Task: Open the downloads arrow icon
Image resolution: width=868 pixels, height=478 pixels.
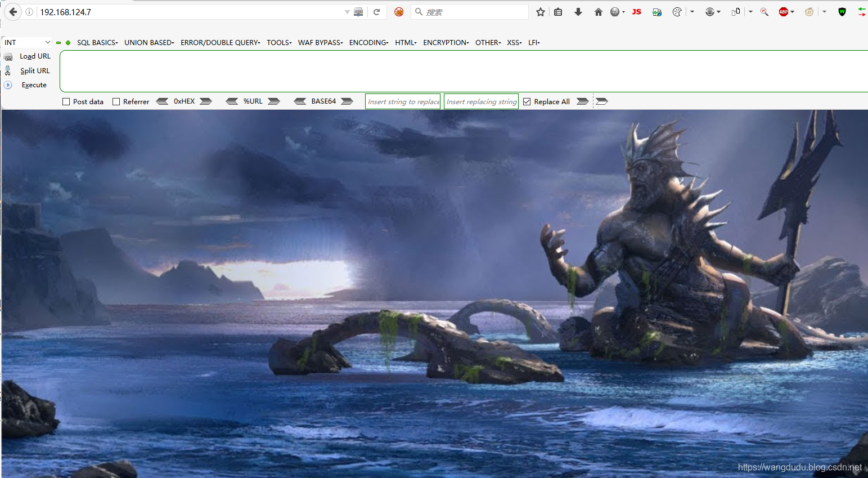Action: click(578, 12)
